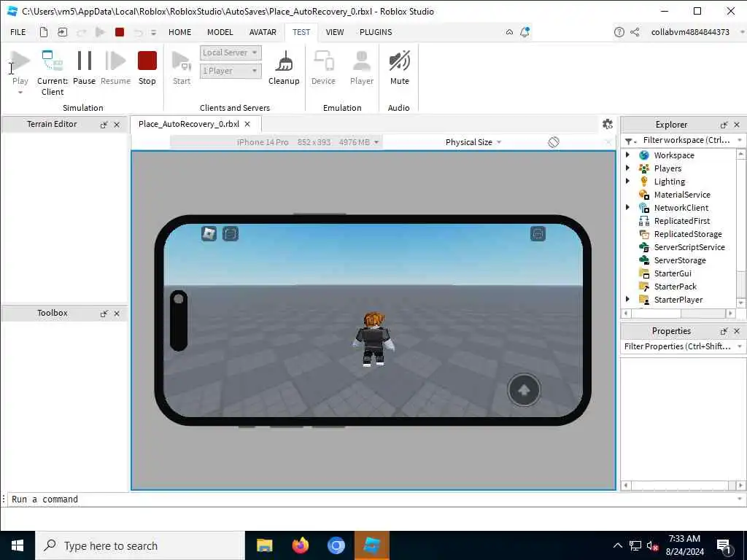Select ReplicatedFirst in Explorer
This screenshot has height=560, width=747.
[682, 221]
